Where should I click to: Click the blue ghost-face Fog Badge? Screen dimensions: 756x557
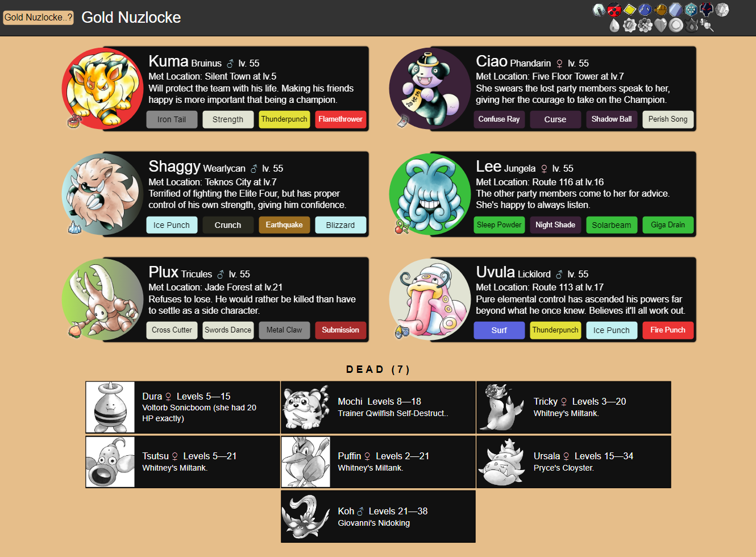[645, 10]
